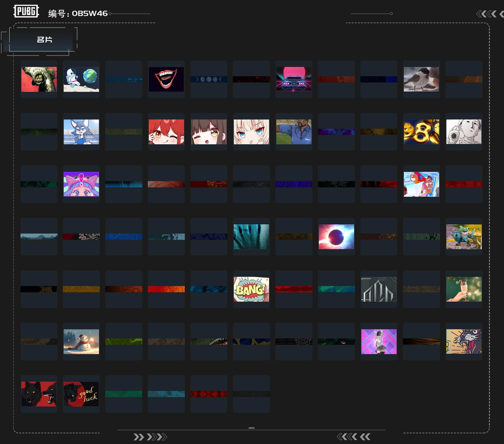Screen dimensions: 504x444
Task: Select the red lips laughing mouth namecard
Action: [x=166, y=79]
